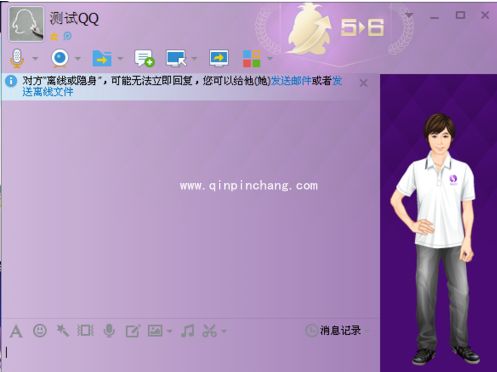Expand the file transfer options arrow

(120, 59)
